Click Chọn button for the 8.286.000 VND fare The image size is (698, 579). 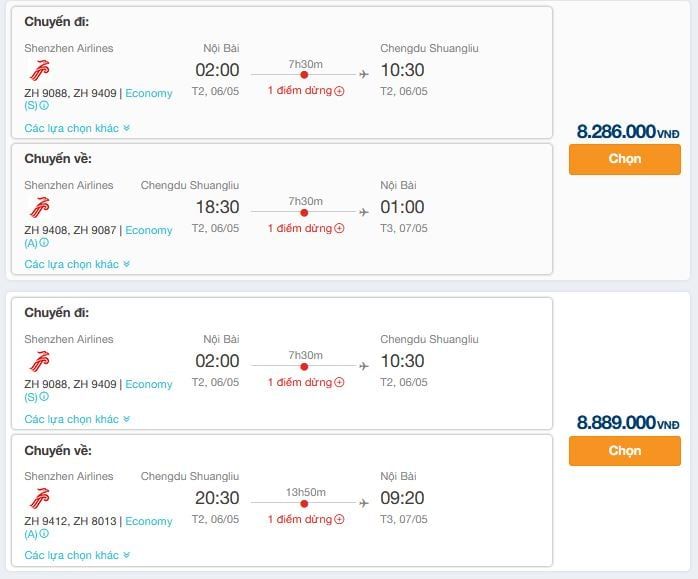(x=624, y=159)
